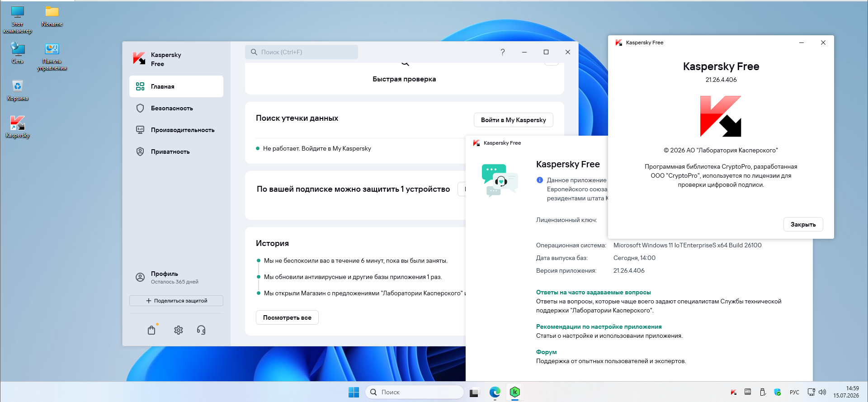868x402 pixels.
Task: Click the "Сегодня, 14:00" database release date
Action: click(x=634, y=258)
